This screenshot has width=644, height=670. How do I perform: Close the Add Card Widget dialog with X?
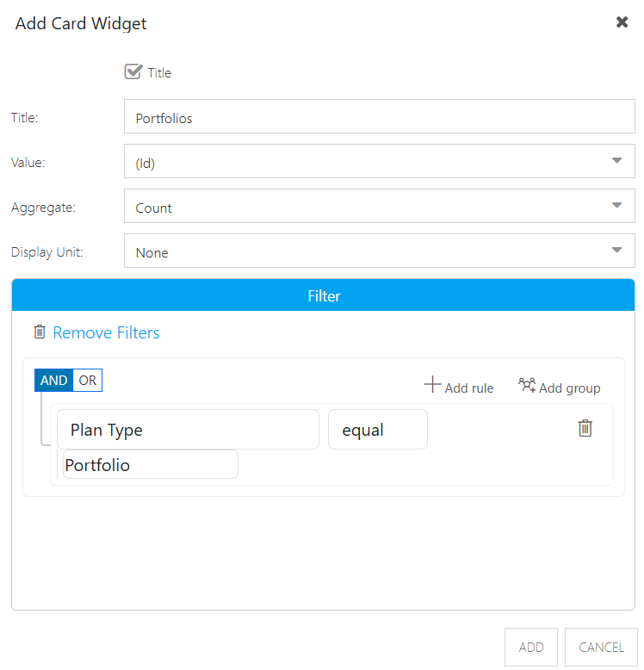622,22
